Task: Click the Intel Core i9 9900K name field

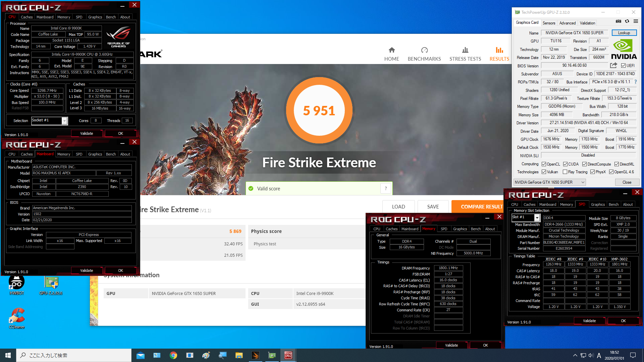Action: [x=66, y=28]
